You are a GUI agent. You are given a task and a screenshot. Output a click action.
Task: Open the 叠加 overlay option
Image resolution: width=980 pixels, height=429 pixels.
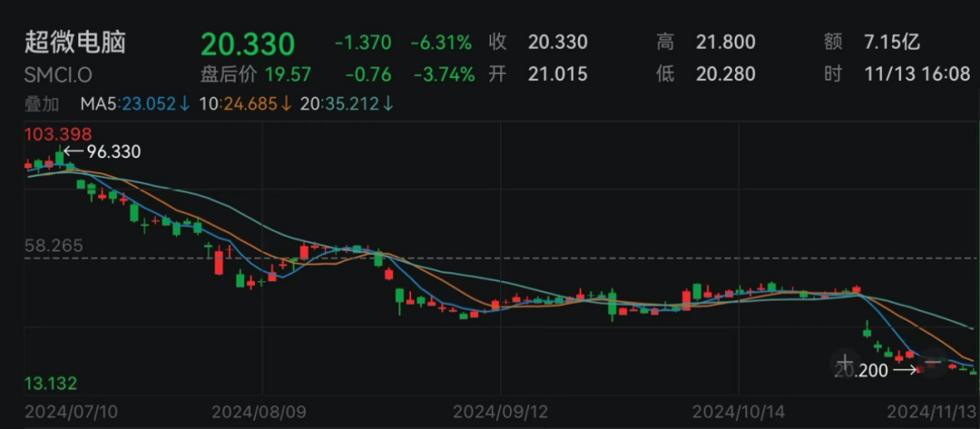[40, 104]
